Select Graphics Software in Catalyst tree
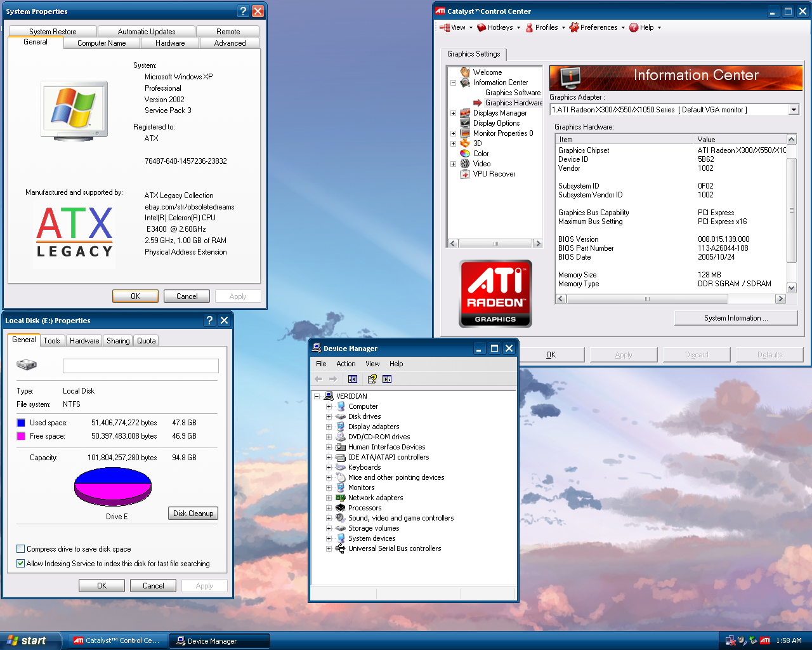This screenshot has height=650, width=812. pyautogui.click(x=513, y=93)
